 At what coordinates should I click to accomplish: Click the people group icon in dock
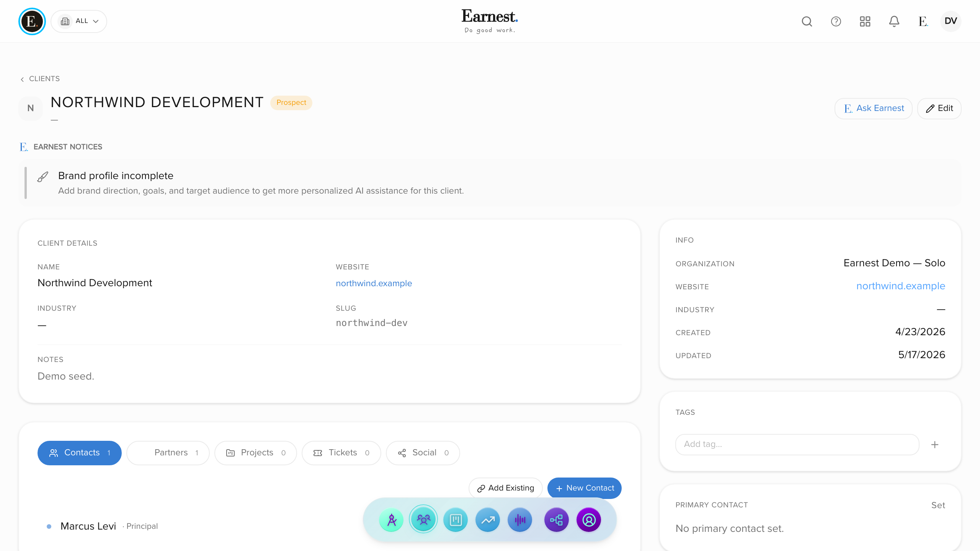423,519
